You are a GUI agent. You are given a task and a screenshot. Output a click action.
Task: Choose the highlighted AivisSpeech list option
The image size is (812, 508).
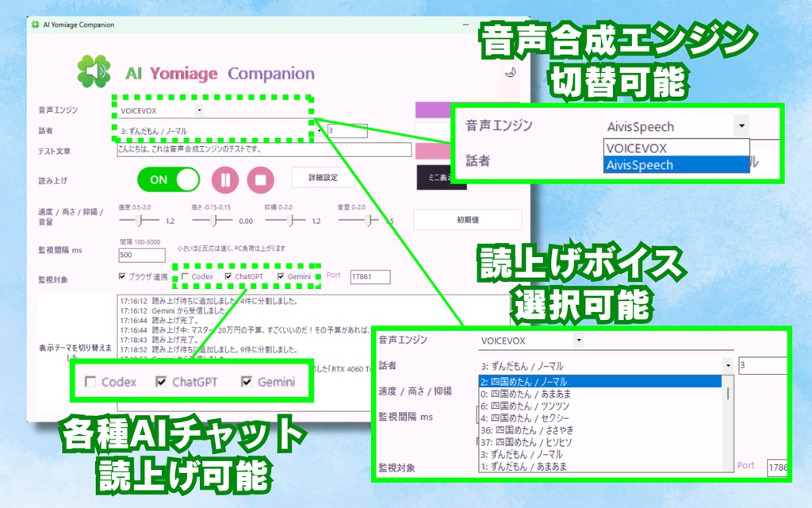(x=676, y=165)
